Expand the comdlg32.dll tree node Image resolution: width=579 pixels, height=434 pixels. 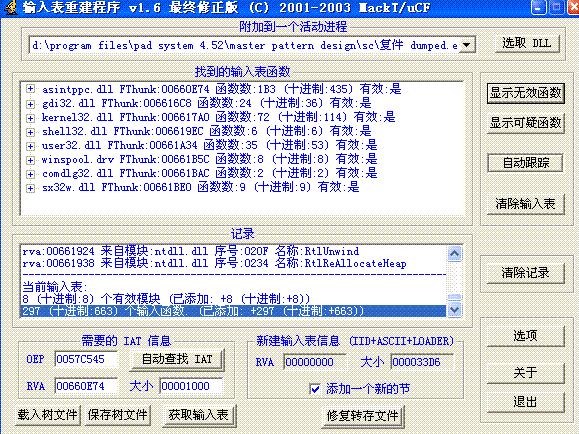[x=31, y=174]
